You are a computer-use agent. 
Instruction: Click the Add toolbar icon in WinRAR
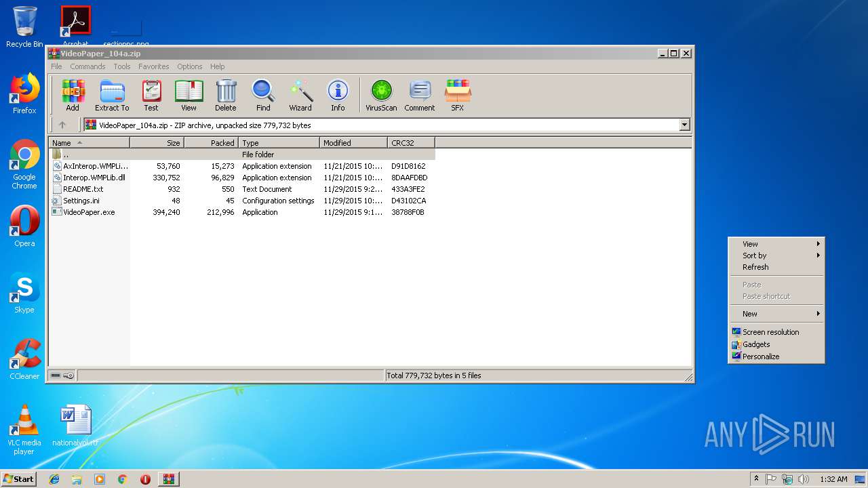[73, 96]
